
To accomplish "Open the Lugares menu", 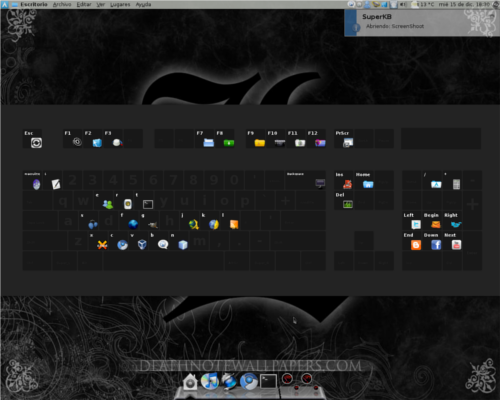I will coord(120,4).
